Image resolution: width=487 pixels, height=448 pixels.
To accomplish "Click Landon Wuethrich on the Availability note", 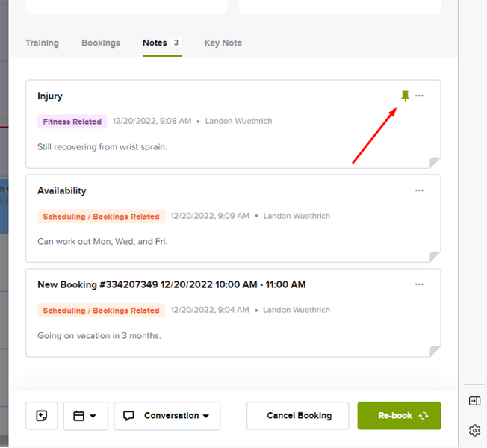I will point(297,216).
